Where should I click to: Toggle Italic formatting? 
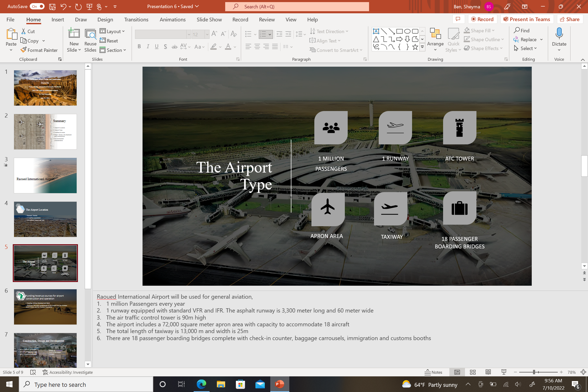pyautogui.click(x=148, y=47)
